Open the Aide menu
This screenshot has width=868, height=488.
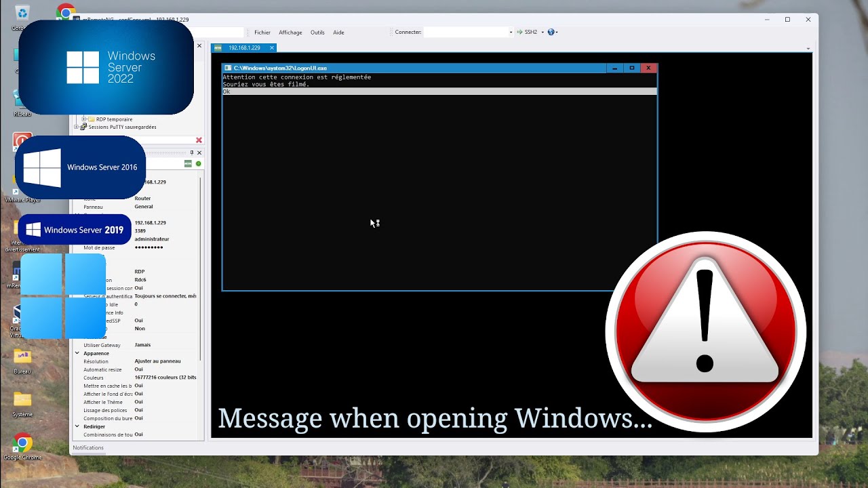(x=338, y=33)
